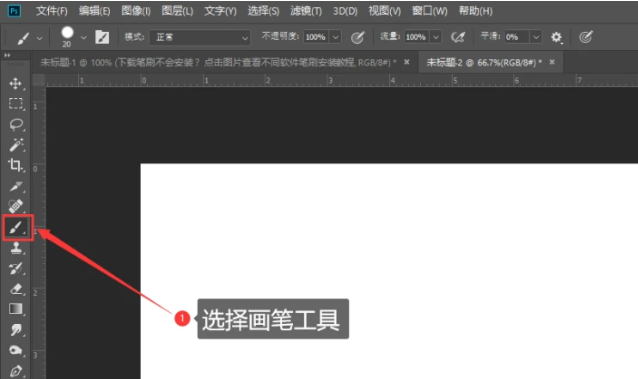Screen dimensions: 638x379
Task: Select the Lasso tool
Action: (x=15, y=124)
